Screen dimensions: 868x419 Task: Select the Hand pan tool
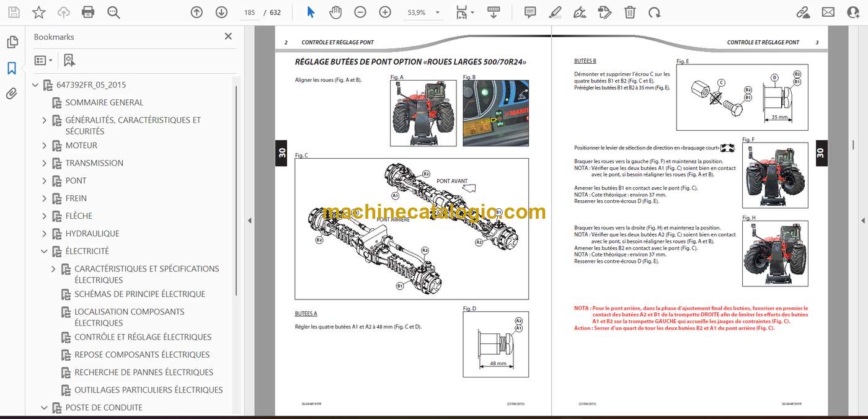335,12
